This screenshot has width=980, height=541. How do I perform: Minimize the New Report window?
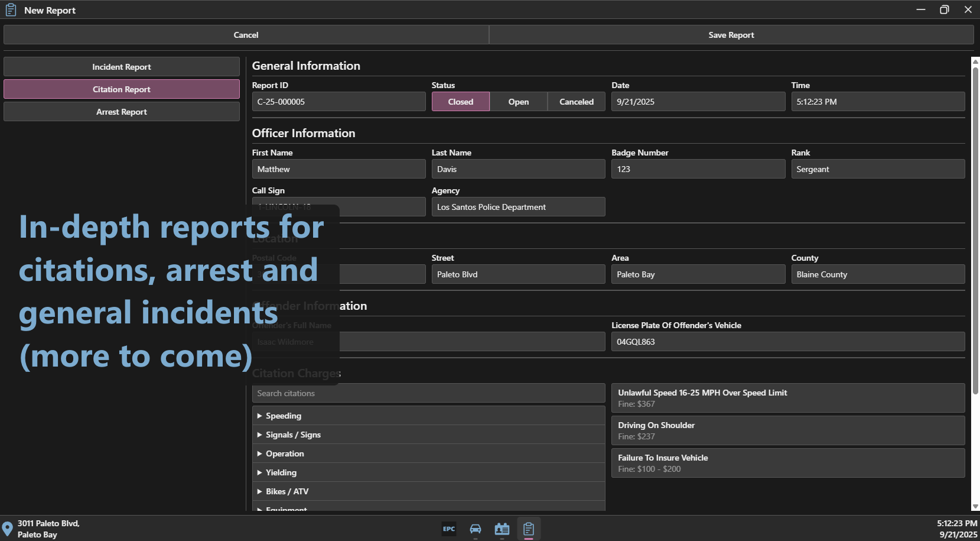pos(920,9)
